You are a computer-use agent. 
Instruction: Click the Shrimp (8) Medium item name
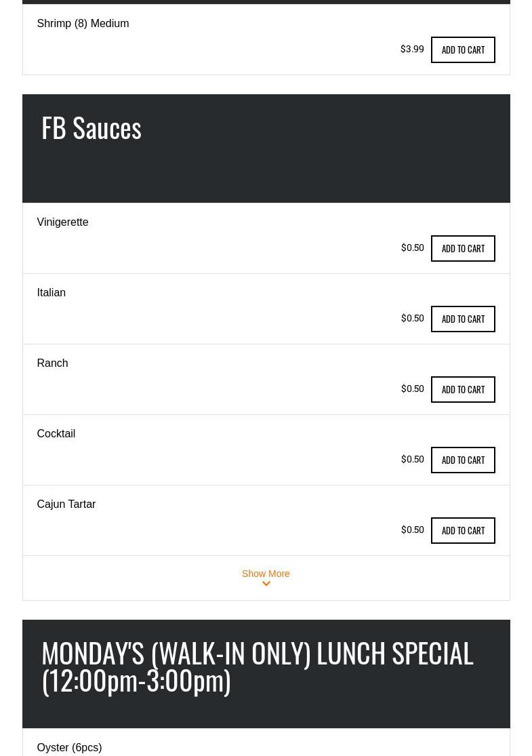[83, 23]
